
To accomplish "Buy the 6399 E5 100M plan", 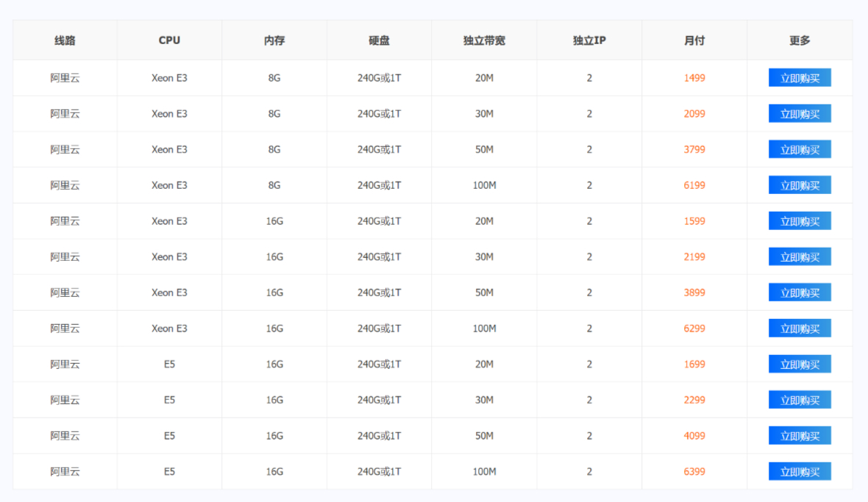I will (x=800, y=472).
